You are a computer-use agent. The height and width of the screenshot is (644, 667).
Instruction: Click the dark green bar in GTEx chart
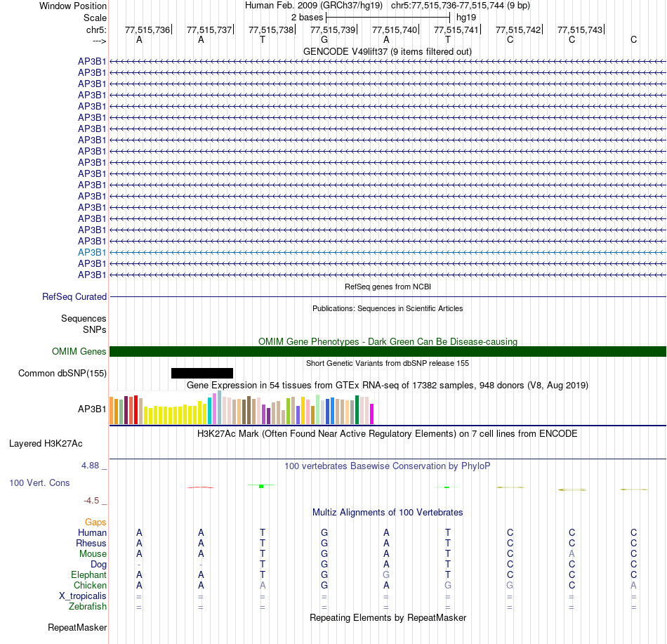357,409
